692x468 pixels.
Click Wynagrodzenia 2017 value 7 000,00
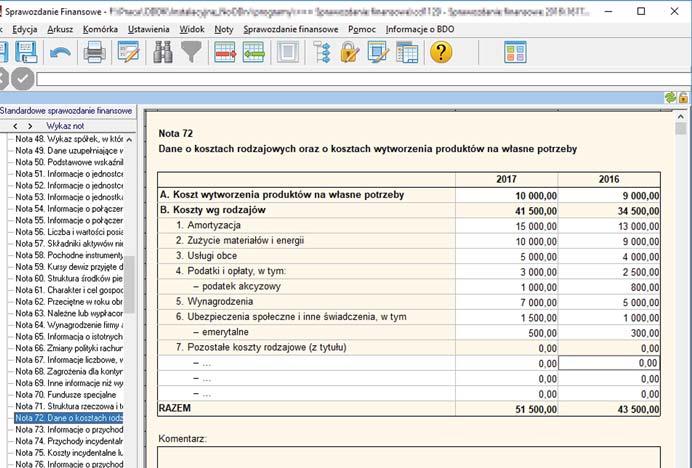pos(507,302)
